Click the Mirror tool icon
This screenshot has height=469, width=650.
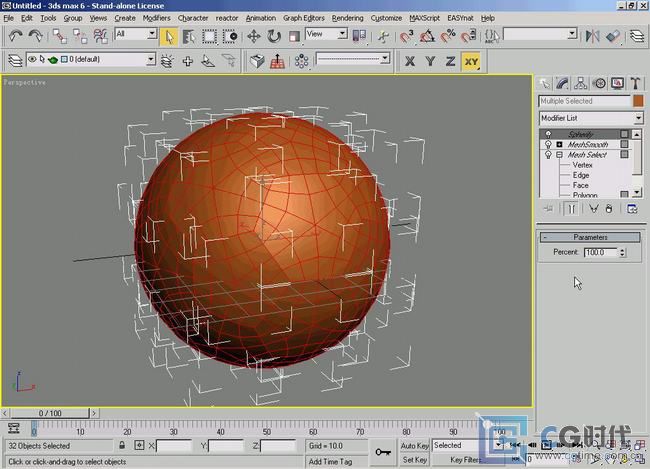(x=592, y=36)
